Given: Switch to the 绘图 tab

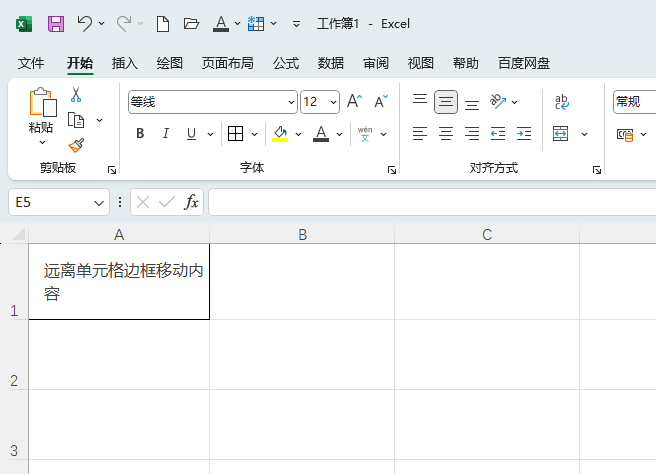Looking at the screenshot, I should coord(169,63).
